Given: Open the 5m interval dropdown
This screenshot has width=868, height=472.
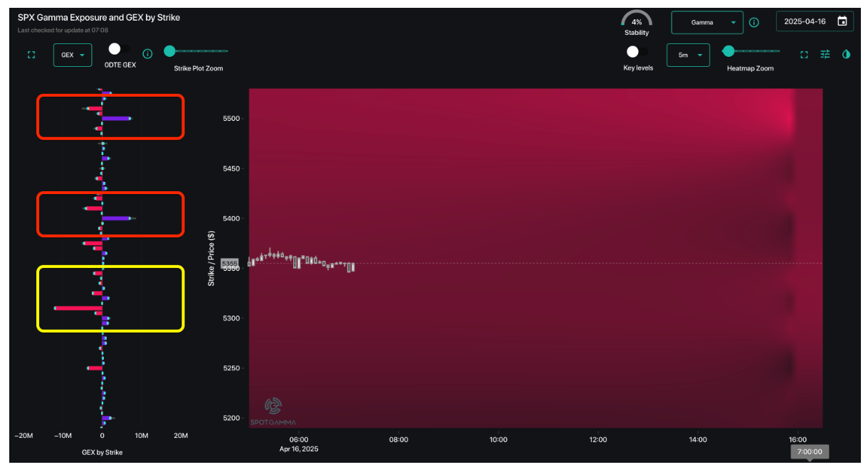Looking at the screenshot, I should click(x=688, y=55).
